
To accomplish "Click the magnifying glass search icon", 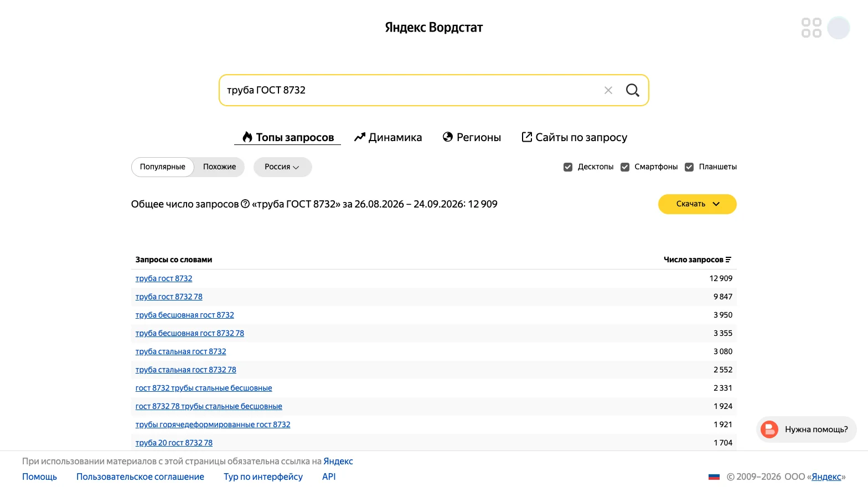I will (632, 90).
